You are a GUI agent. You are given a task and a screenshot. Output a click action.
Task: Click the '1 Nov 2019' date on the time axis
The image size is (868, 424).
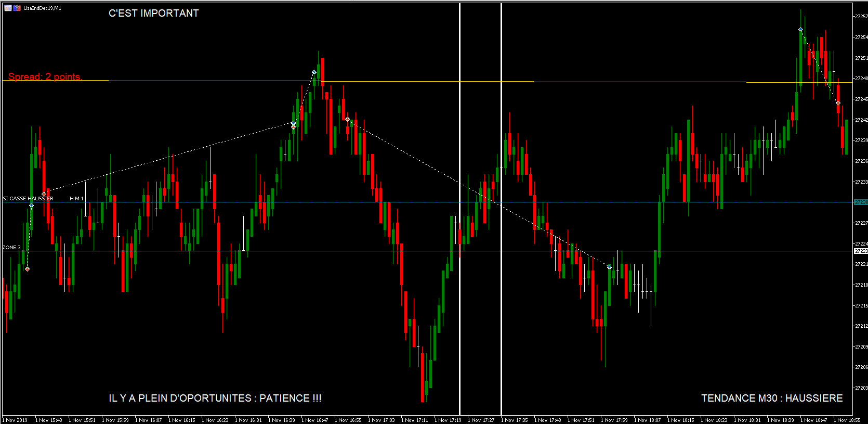click(15, 420)
